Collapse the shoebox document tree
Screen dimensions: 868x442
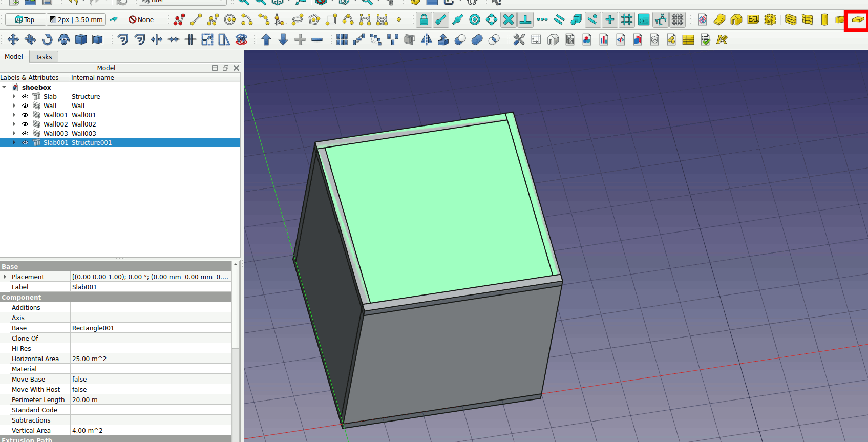[x=5, y=88]
